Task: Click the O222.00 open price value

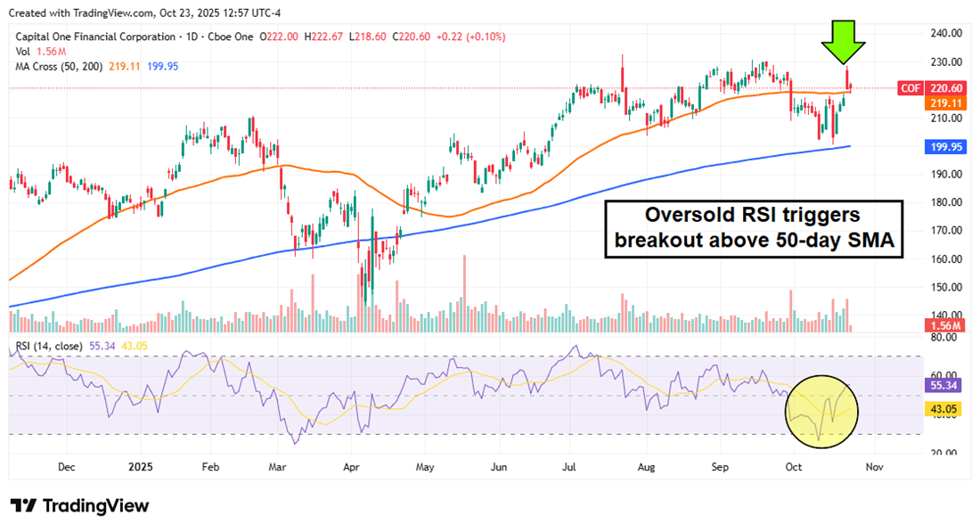Action: [x=279, y=37]
